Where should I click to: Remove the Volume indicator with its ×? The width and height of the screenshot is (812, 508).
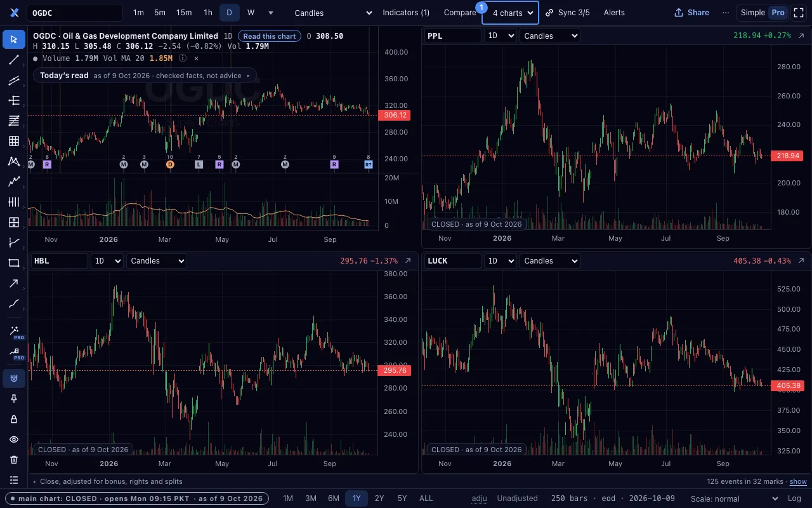[x=196, y=58]
